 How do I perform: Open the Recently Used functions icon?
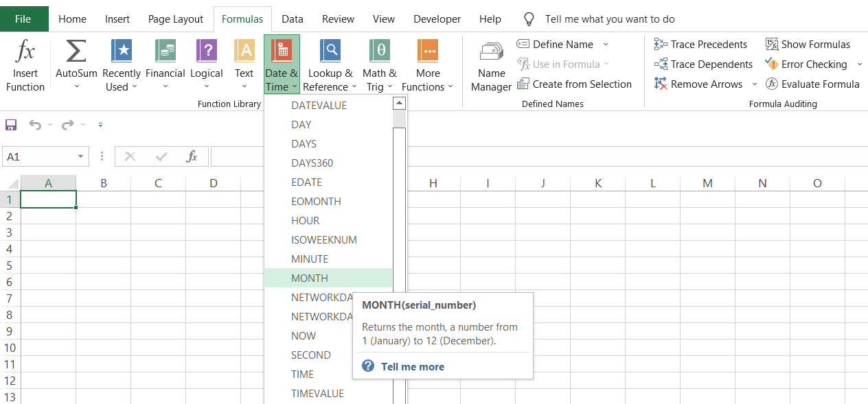pyautogui.click(x=122, y=51)
